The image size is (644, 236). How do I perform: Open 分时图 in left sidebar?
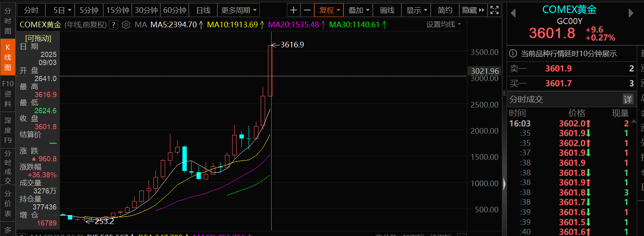[x=8, y=20]
